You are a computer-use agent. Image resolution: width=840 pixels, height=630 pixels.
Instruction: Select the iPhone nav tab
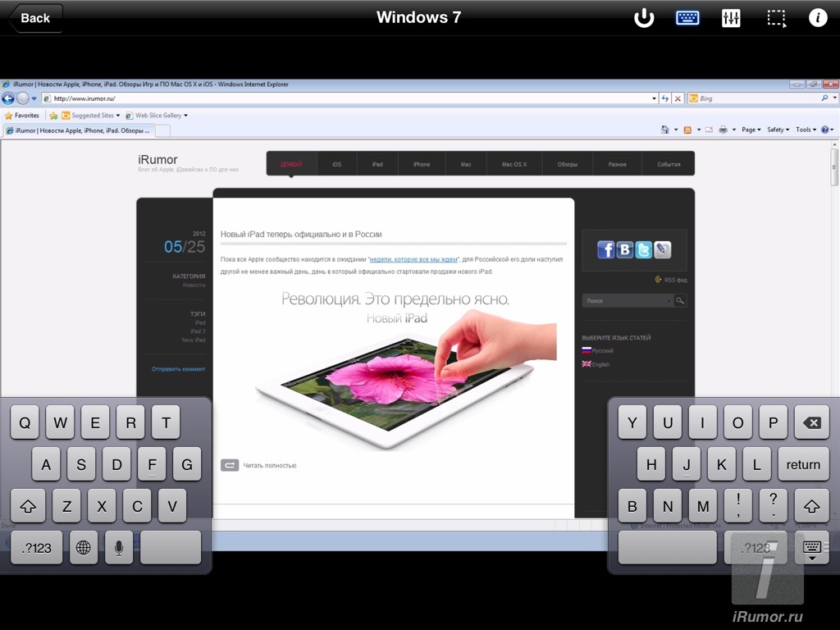click(422, 164)
